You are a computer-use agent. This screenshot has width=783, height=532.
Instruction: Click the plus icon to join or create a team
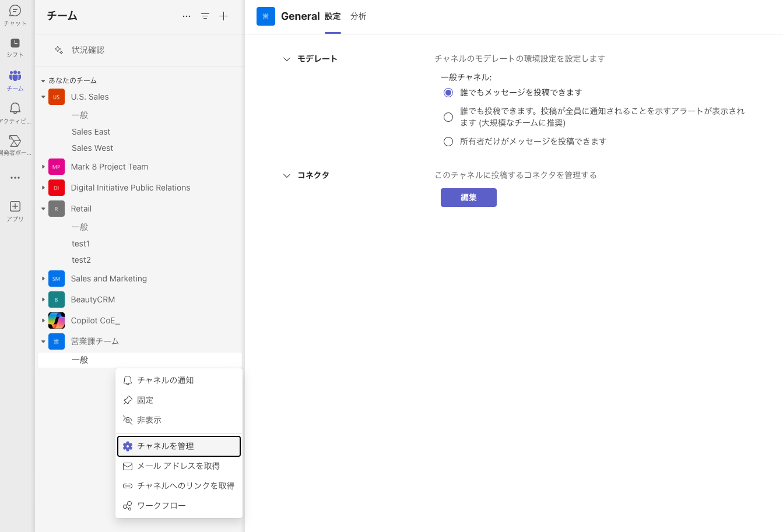(x=223, y=16)
